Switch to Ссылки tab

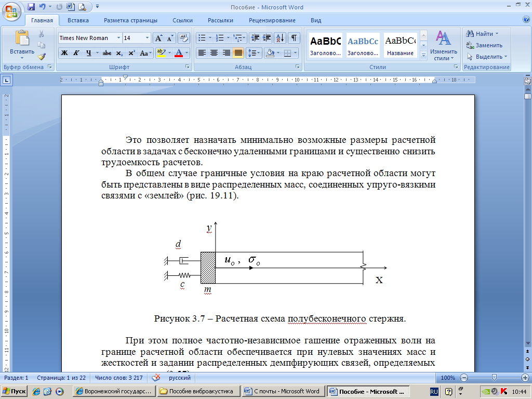[182, 20]
